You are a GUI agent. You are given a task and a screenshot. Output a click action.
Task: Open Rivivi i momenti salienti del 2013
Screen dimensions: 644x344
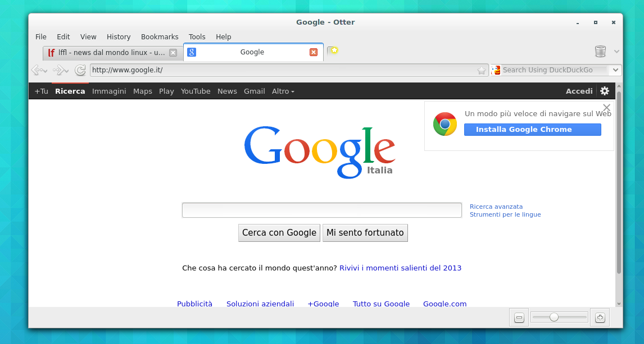point(401,268)
